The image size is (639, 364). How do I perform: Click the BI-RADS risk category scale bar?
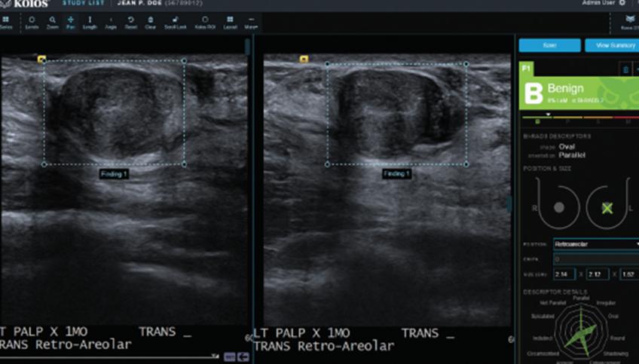580,117
